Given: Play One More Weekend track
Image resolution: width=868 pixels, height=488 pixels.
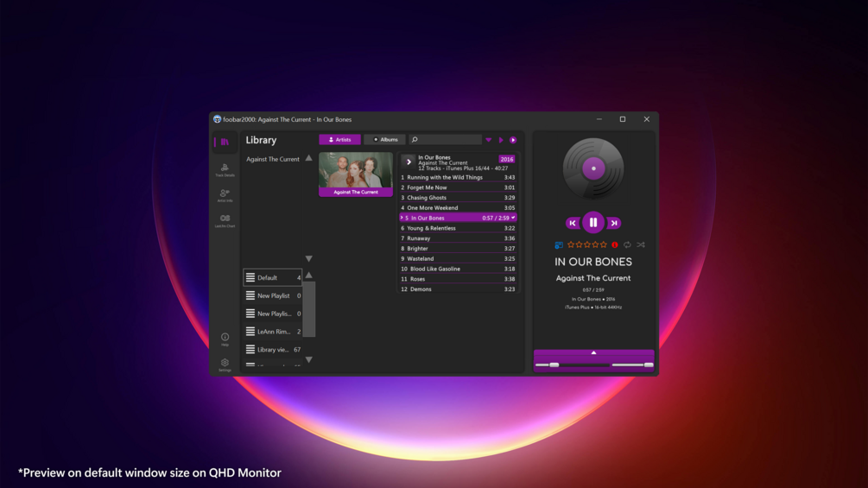Looking at the screenshot, I should [x=458, y=208].
